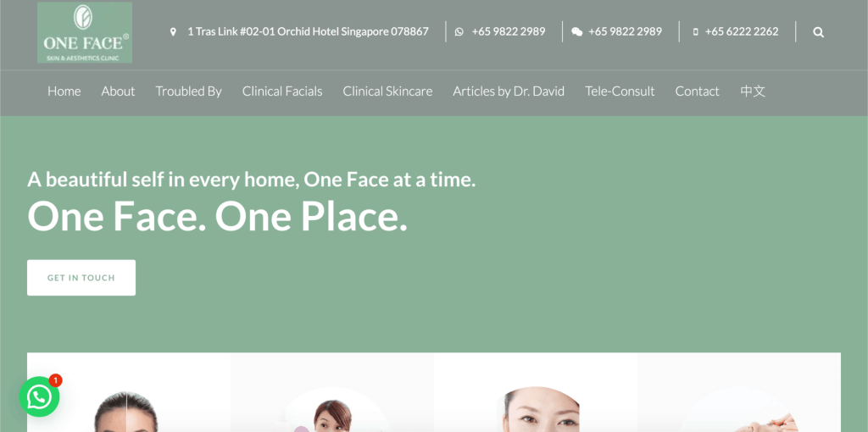
Task: Click the mobile phone icon in header
Action: (x=695, y=32)
